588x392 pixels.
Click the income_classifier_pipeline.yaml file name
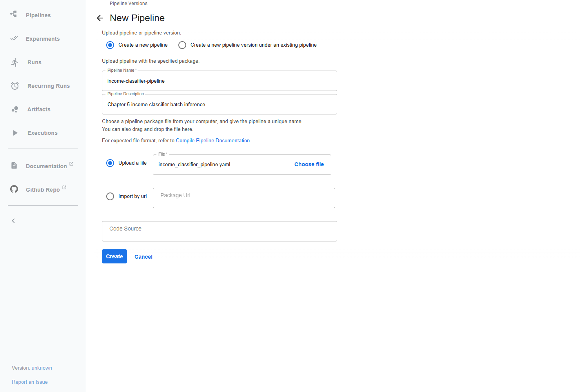point(194,165)
